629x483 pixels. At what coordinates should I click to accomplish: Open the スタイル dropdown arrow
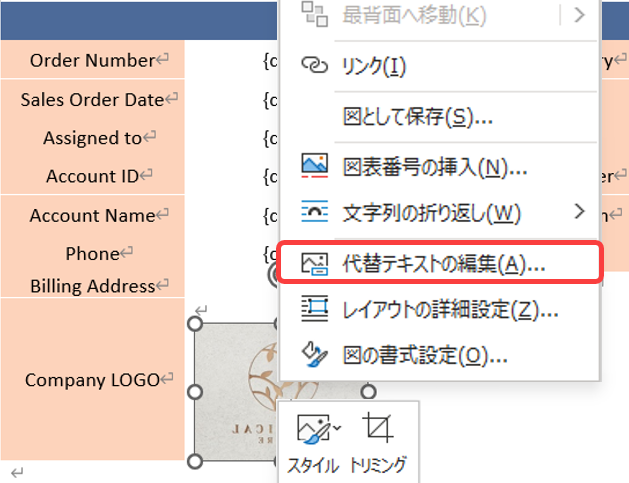click(x=337, y=429)
